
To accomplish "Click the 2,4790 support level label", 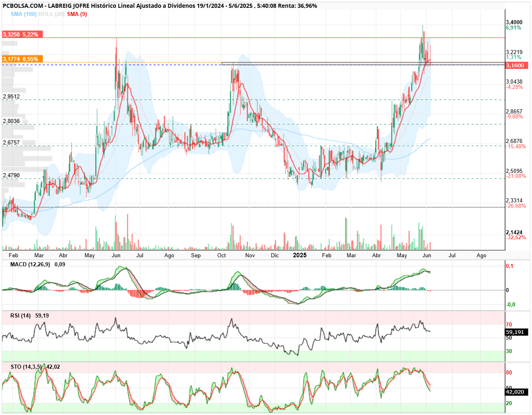I will (x=11, y=175).
